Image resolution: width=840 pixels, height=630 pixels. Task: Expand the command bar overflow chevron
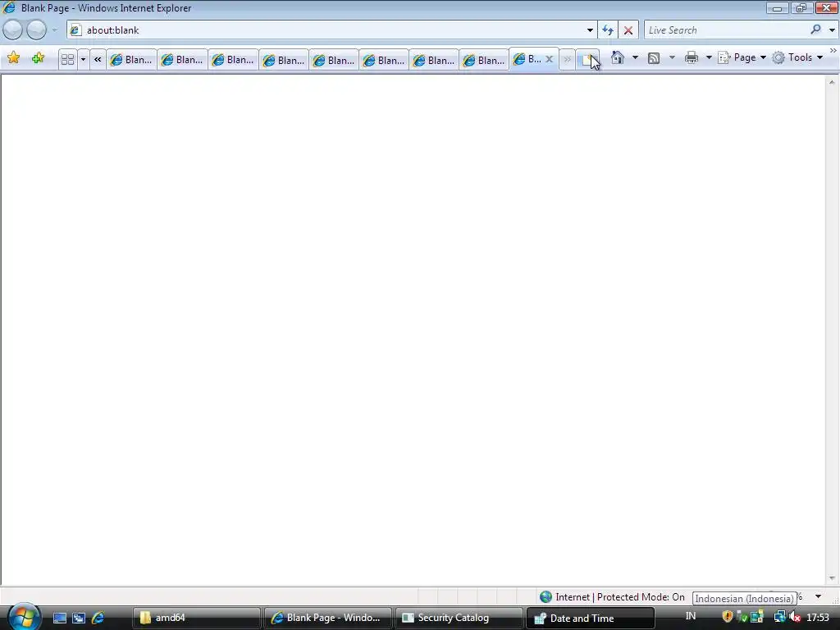pos(833,51)
